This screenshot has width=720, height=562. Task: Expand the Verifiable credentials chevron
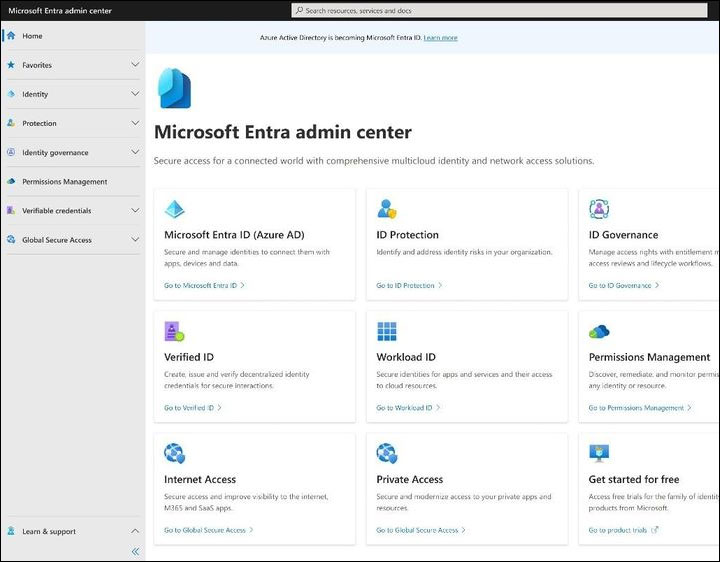coord(135,210)
